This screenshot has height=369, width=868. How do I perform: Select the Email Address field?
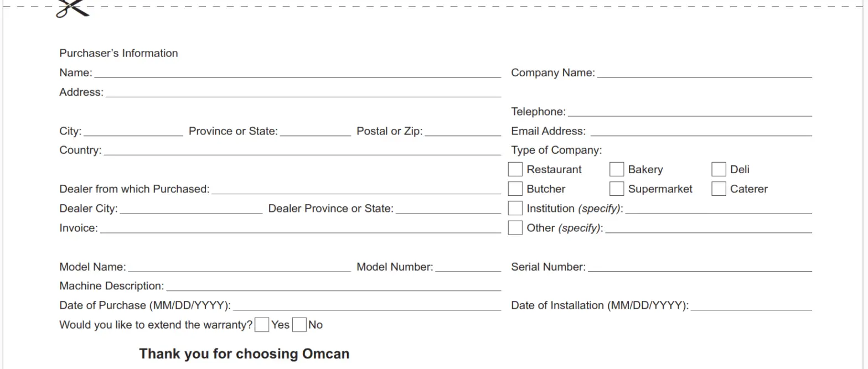click(701, 130)
